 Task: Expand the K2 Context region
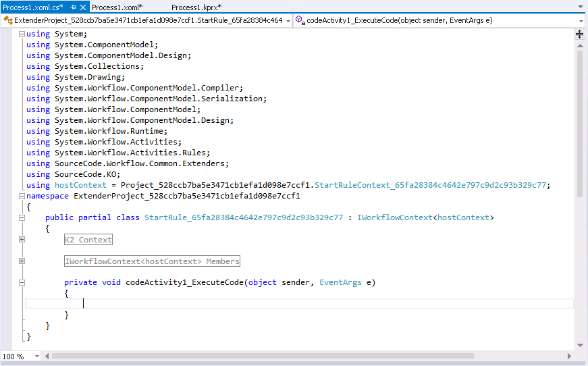pos(22,240)
